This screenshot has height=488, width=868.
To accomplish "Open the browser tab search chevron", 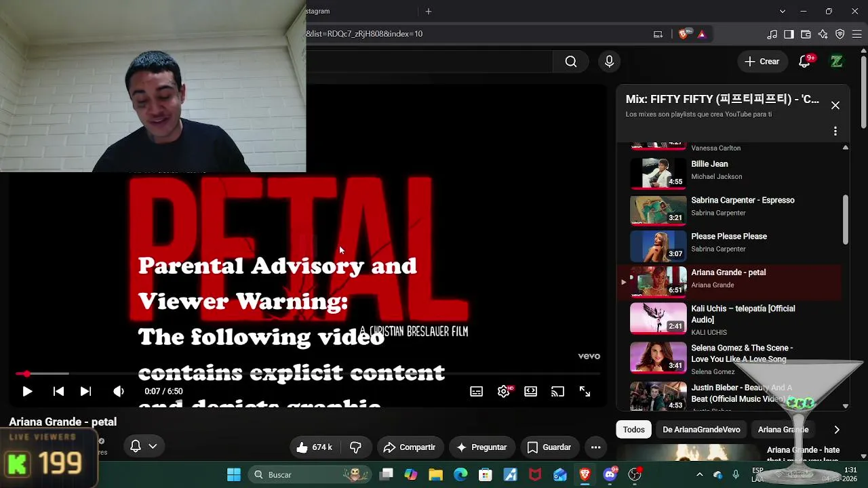I will pos(783,12).
